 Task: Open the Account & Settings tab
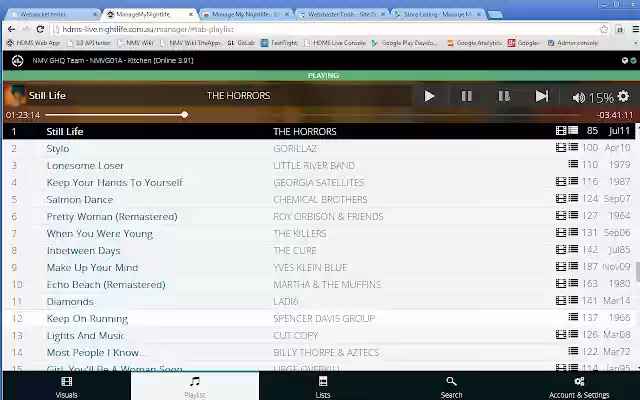tap(579, 387)
